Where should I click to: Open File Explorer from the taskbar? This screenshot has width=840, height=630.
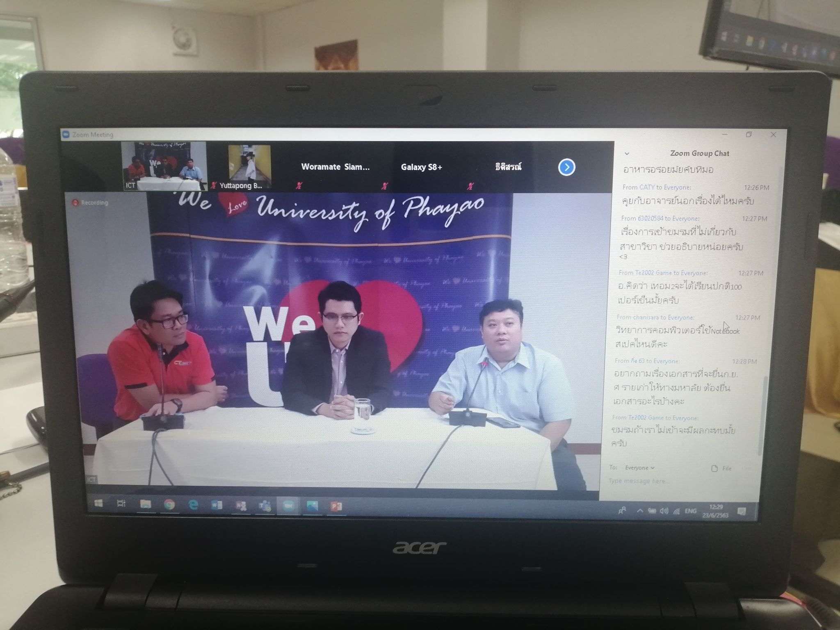(x=145, y=504)
